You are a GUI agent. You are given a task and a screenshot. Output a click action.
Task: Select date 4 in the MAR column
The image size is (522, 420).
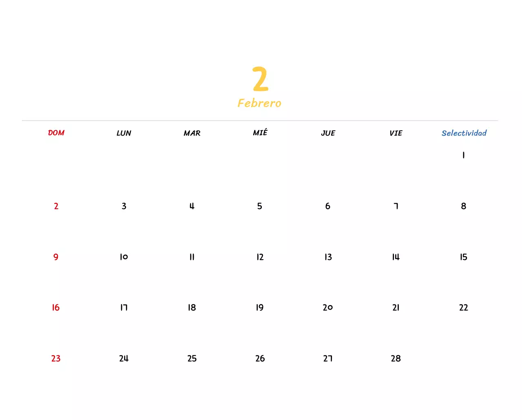192,206
